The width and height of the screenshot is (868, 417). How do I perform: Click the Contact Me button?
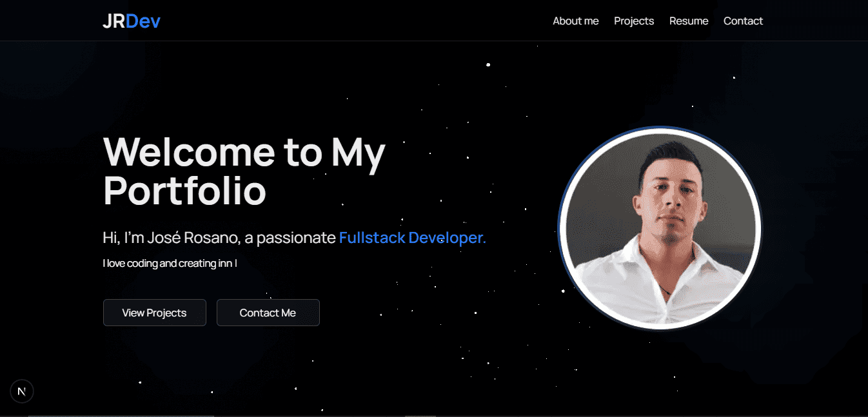click(x=268, y=313)
